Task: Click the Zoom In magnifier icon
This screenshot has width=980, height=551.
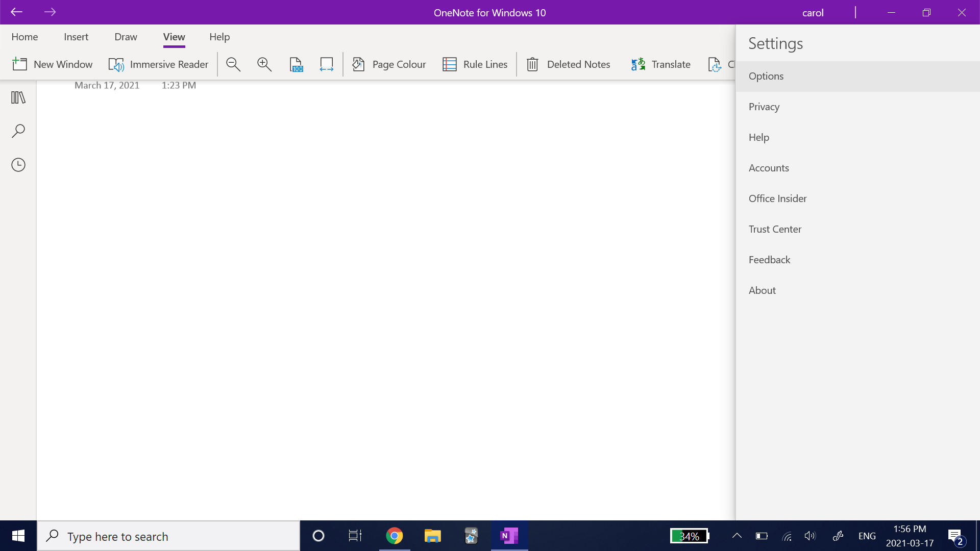Action: [x=264, y=64]
